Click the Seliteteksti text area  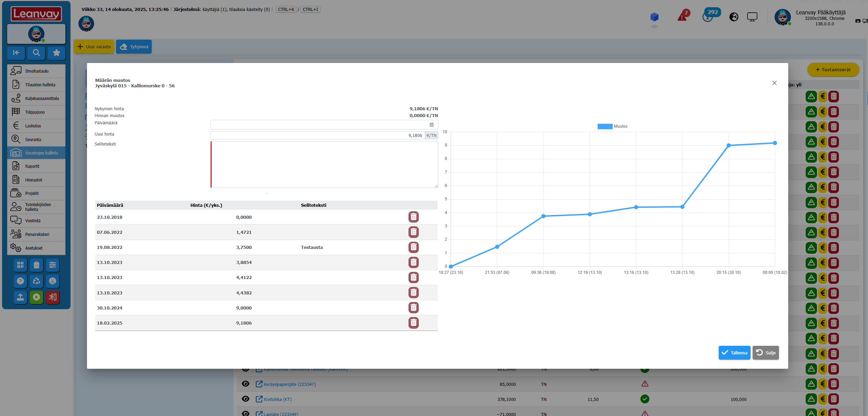[324, 164]
